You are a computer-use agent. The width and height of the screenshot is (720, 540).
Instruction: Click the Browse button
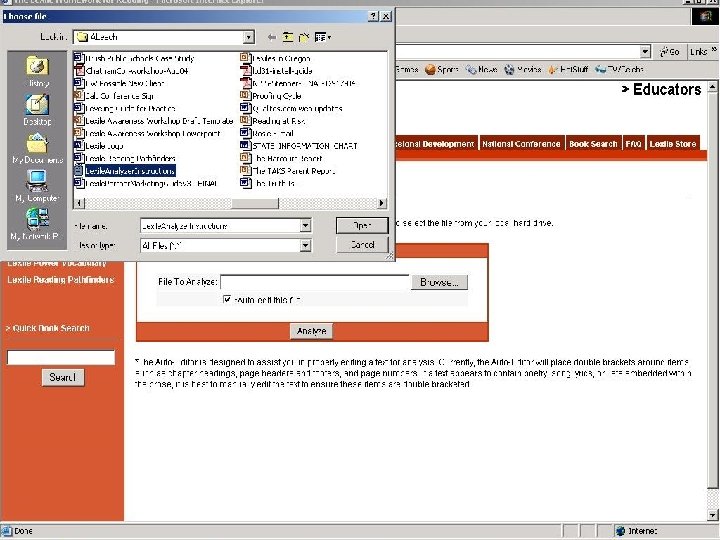click(439, 282)
